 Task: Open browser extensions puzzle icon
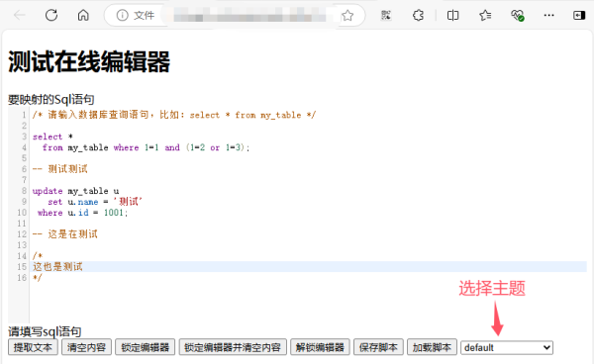tap(418, 15)
